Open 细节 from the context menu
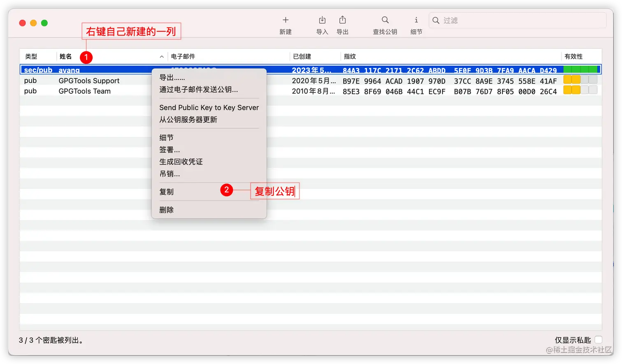622x364 pixels. (209, 137)
